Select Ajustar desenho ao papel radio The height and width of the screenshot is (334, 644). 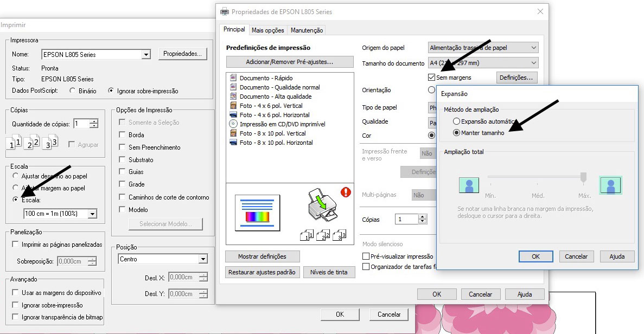pos(16,176)
